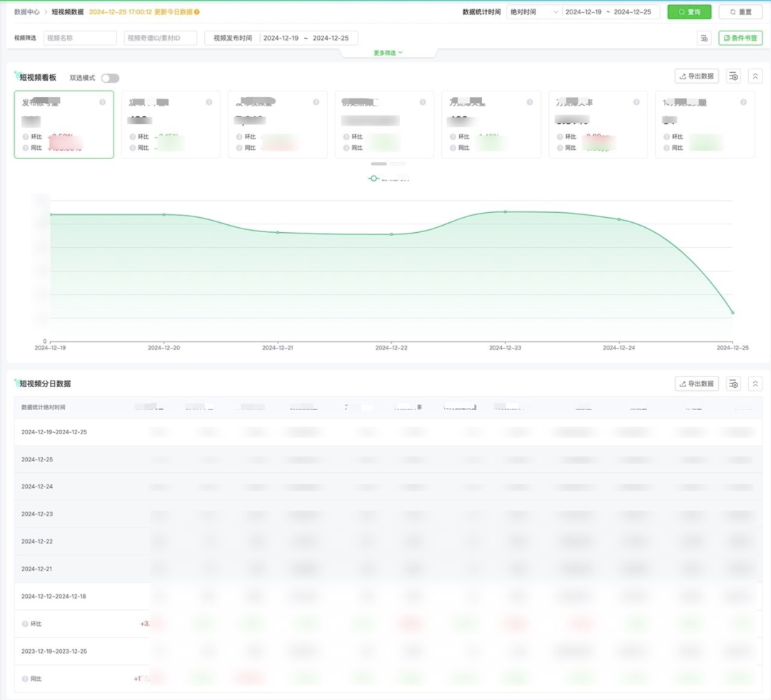Open 绝对时间 dropdown
The width and height of the screenshot is (771, 700).
tap(534, 12)
